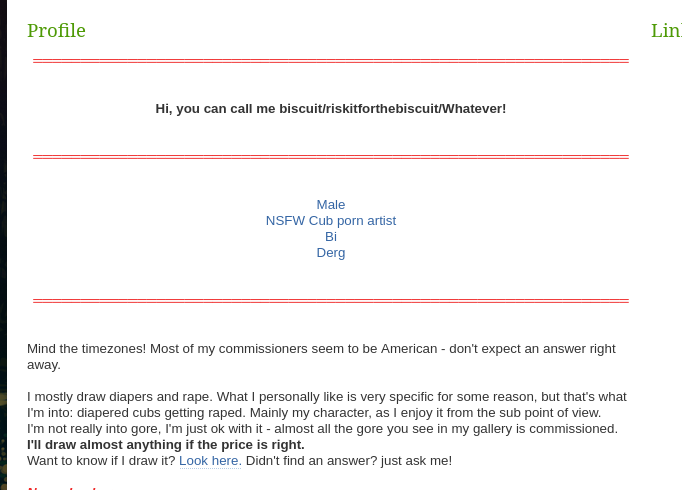Click the word "away." ending the timezones paragraph

point(44,365)
